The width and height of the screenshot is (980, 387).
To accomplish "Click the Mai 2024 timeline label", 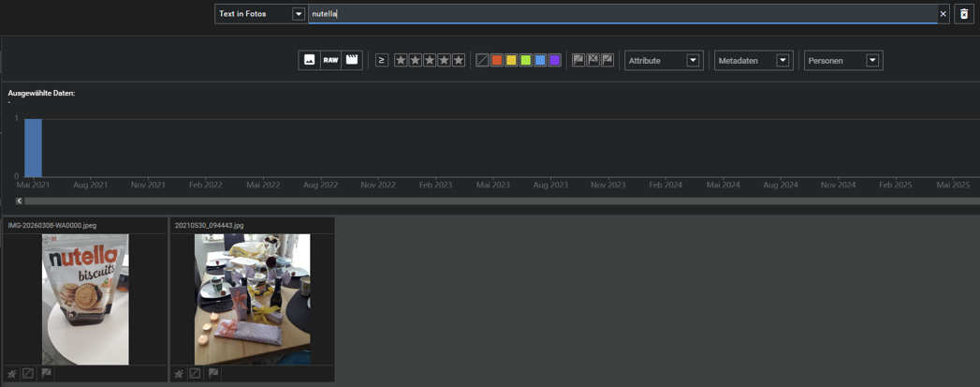I will coord(723,185).
